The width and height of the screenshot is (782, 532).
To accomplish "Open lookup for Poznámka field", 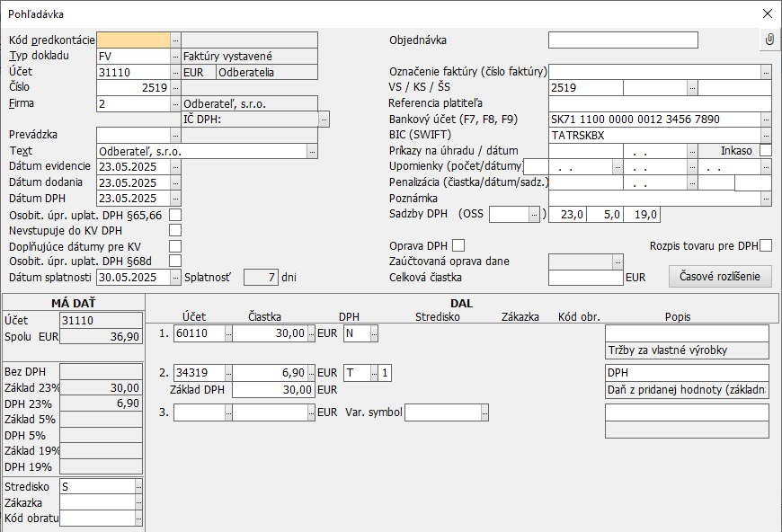I will click(766, 199).
